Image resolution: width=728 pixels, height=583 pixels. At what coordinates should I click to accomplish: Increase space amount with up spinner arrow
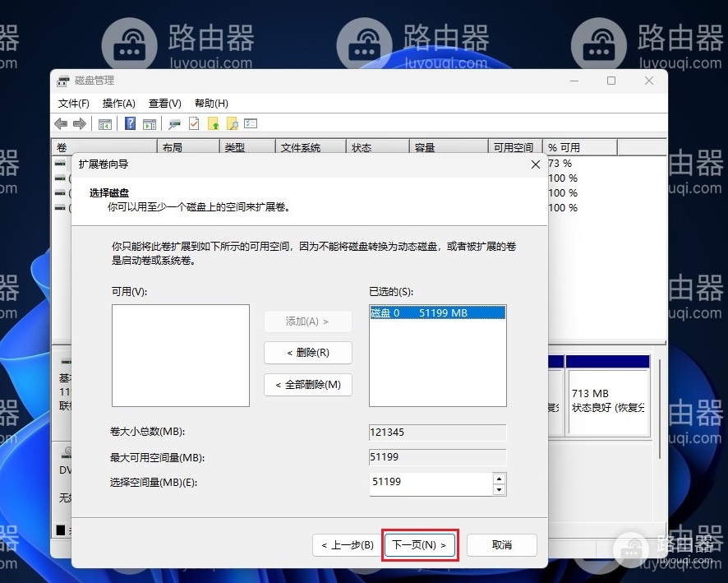coord(499,479)
